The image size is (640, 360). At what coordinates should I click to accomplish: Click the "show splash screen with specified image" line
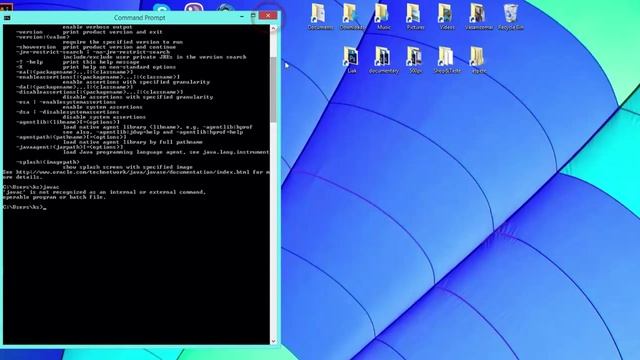(127, 167)
